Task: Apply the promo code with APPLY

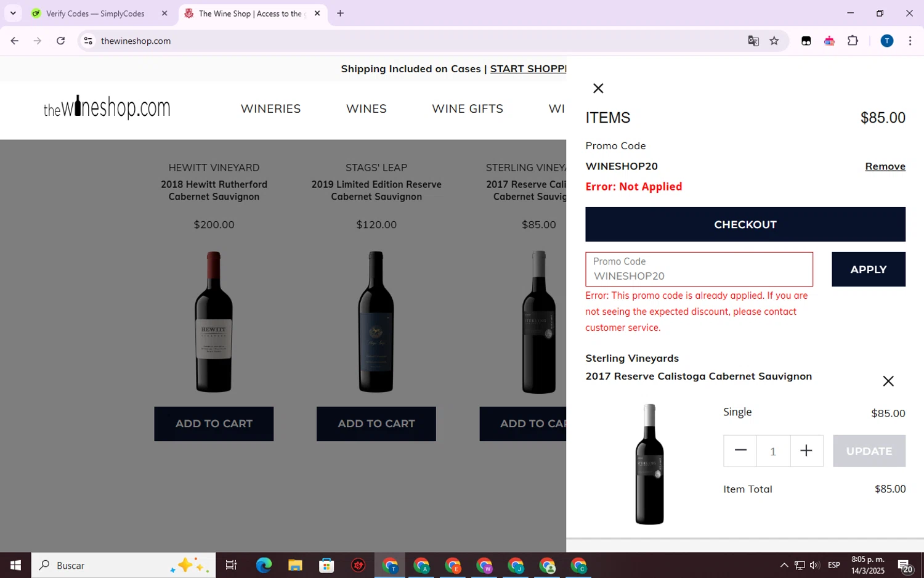Action: coord(868,269)
